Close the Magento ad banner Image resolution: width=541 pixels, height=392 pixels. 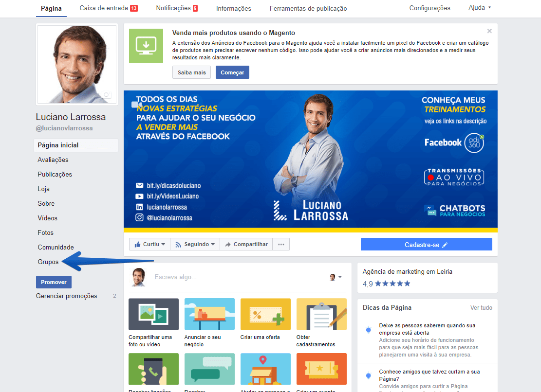[x=489, y=31]
